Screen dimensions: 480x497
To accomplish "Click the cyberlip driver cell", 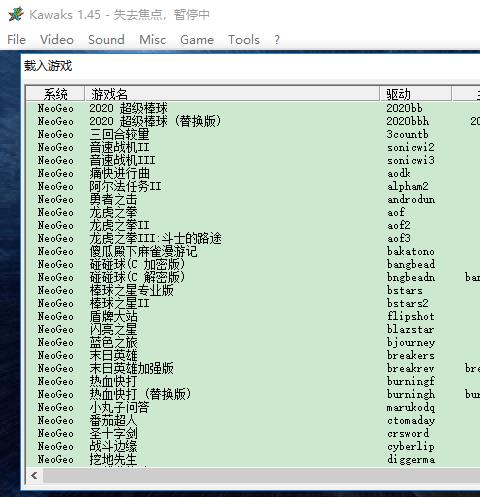I will [411, 446].
